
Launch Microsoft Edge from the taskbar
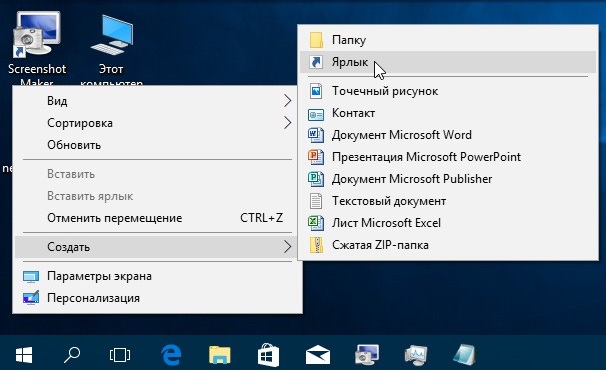tap(171, 355)
